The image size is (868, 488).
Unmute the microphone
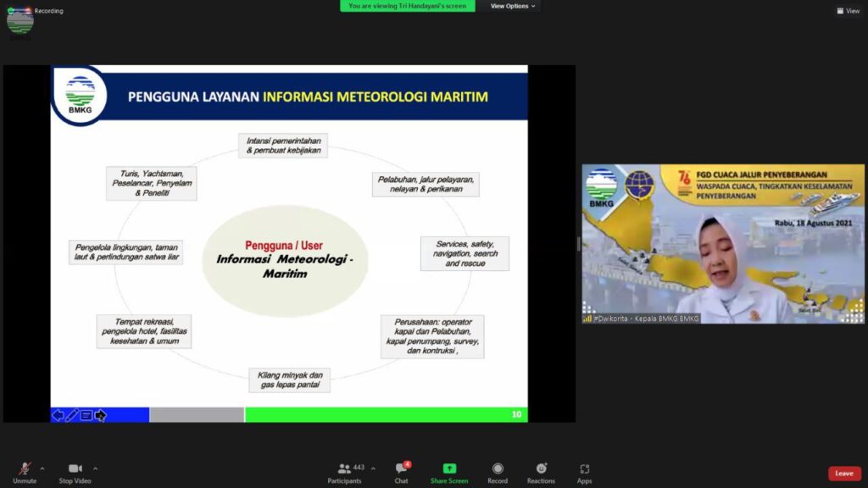coord(25,469)
